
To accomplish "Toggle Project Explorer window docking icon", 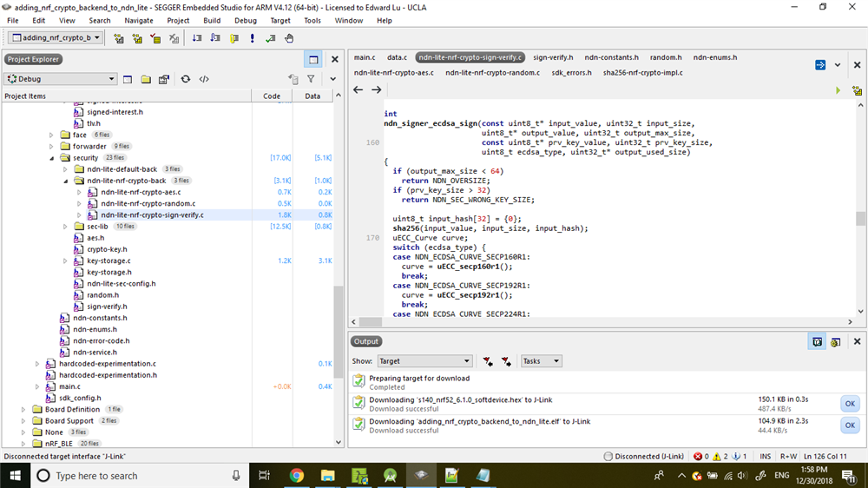I will (313, 59).
